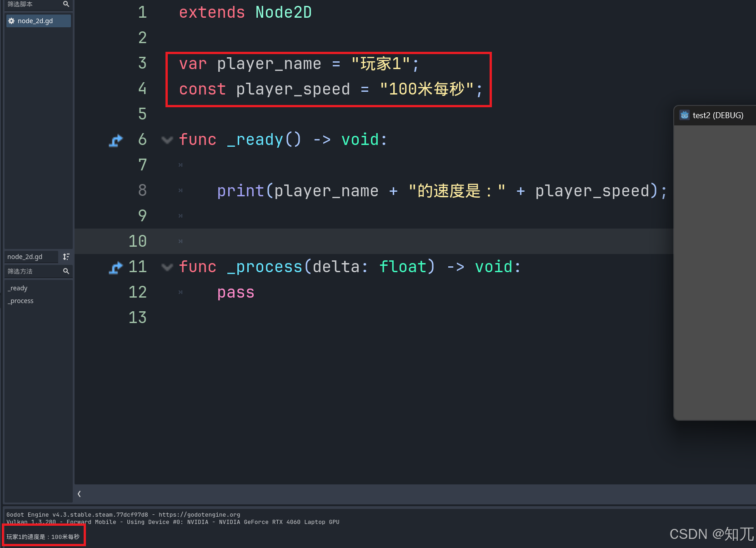Click the node_2d.gd filename field above method filter
The width and height of the screenshot is (756, 548).
(x=30, y=257)
